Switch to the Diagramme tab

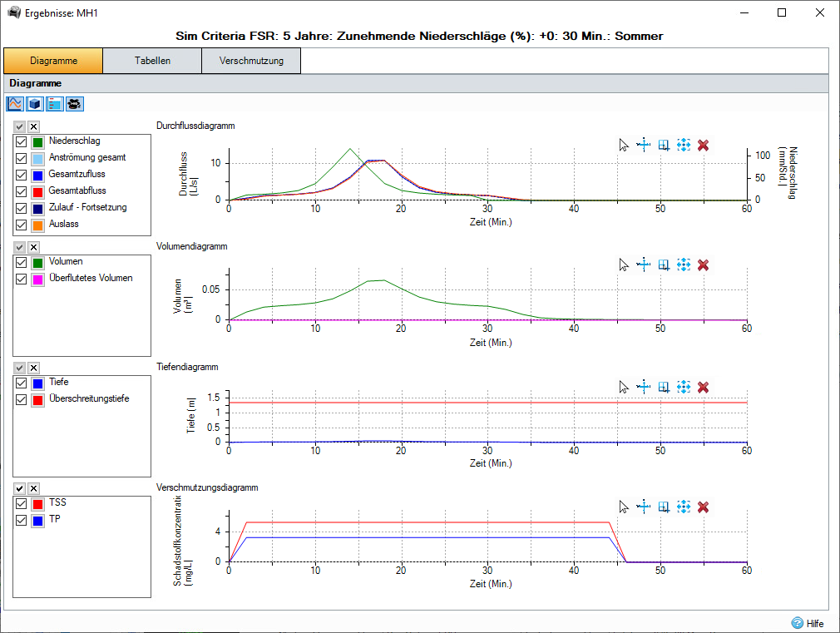tap(53, 61)
